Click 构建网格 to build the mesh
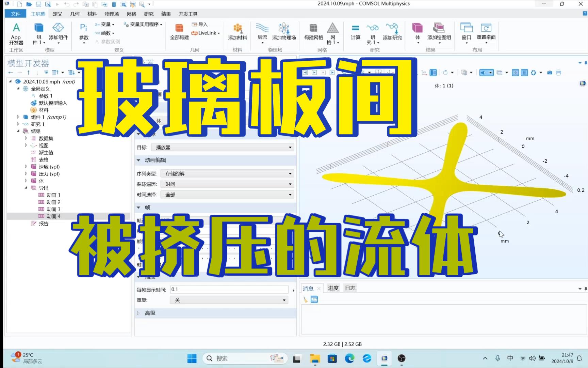The image size is (588, 368). pyautogui.click(x=313, y=32)
